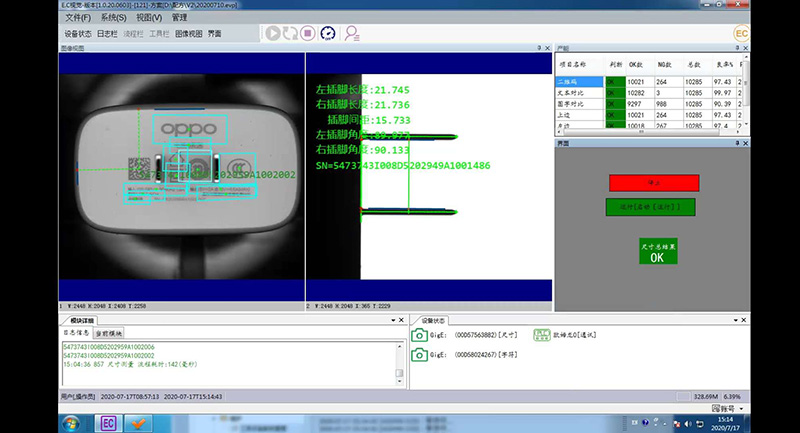The image size is (800, 433).
Task: Close the image view panel
Action: (x=547, y=48)
